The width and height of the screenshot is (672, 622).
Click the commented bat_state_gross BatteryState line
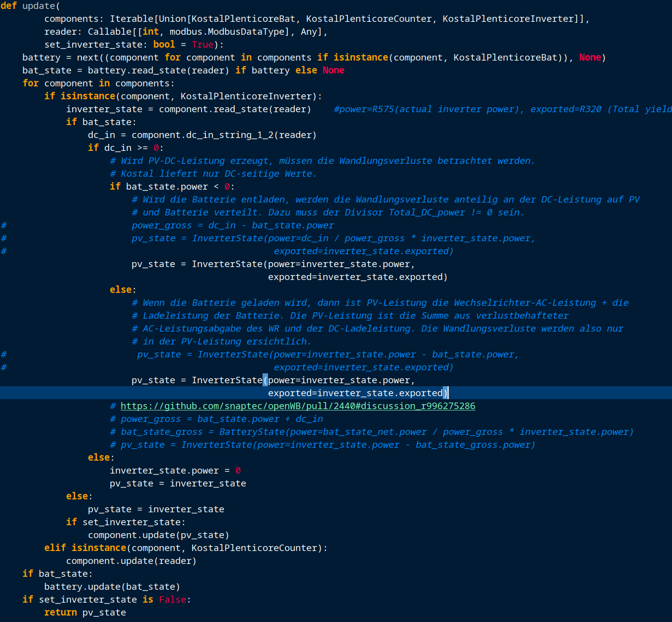click(x=371, y=431)
